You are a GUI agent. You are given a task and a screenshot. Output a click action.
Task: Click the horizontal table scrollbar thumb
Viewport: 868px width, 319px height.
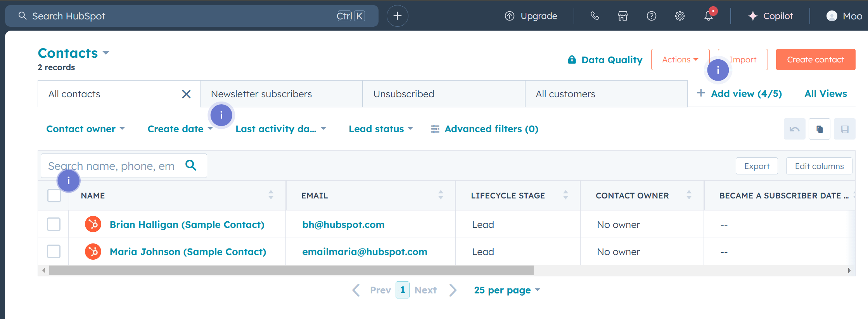coord(291,270)
